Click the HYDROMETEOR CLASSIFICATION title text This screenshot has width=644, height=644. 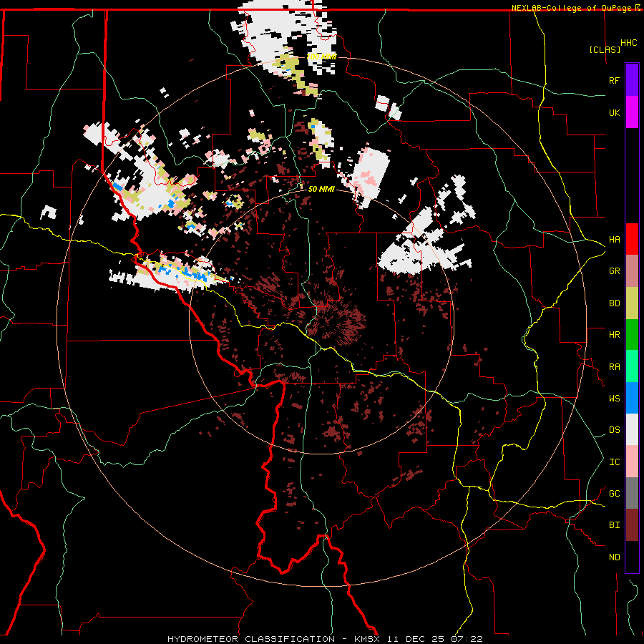click(x=251, y=639)
